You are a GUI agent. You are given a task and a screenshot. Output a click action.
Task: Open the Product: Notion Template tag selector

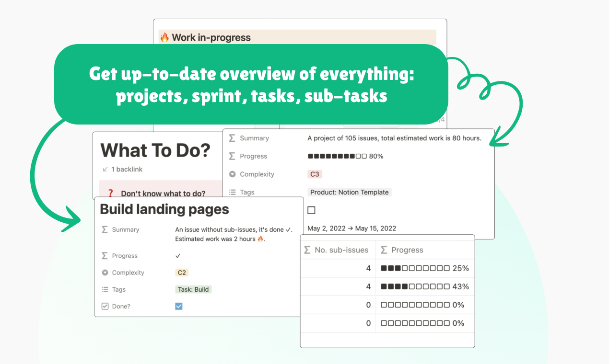tap(350, 192)
